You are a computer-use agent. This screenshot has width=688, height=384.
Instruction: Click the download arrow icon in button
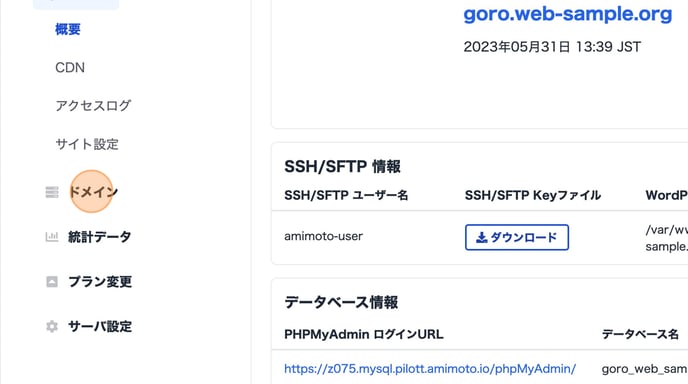tap(482, 237)
